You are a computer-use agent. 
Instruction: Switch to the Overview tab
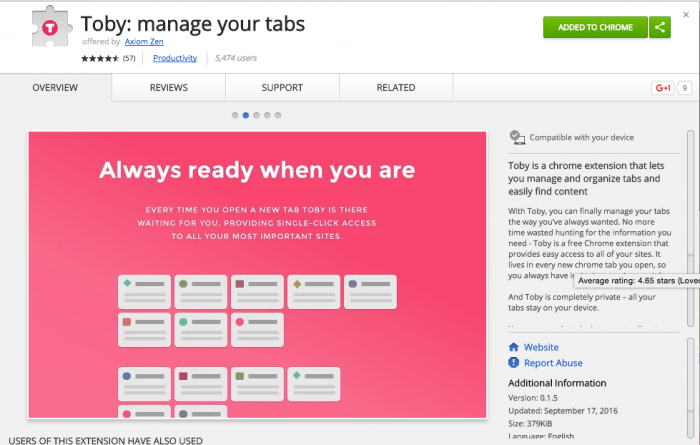(55, 87)
